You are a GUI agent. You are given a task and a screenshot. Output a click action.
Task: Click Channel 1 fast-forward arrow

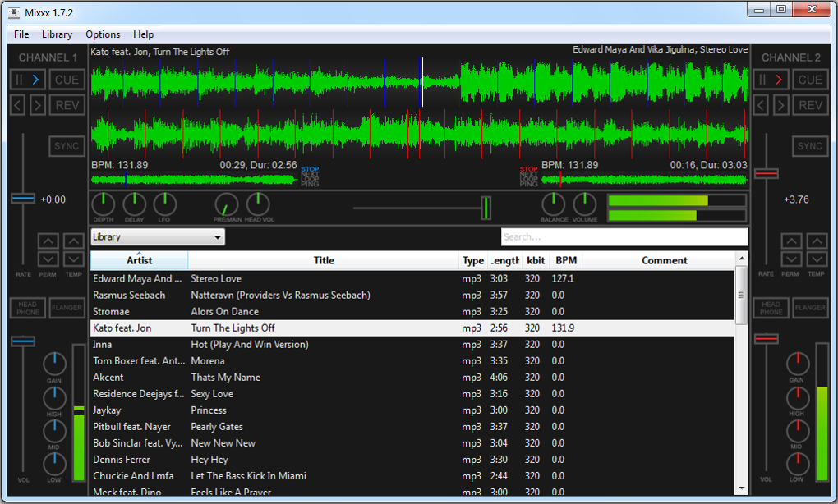click(38, 105)
